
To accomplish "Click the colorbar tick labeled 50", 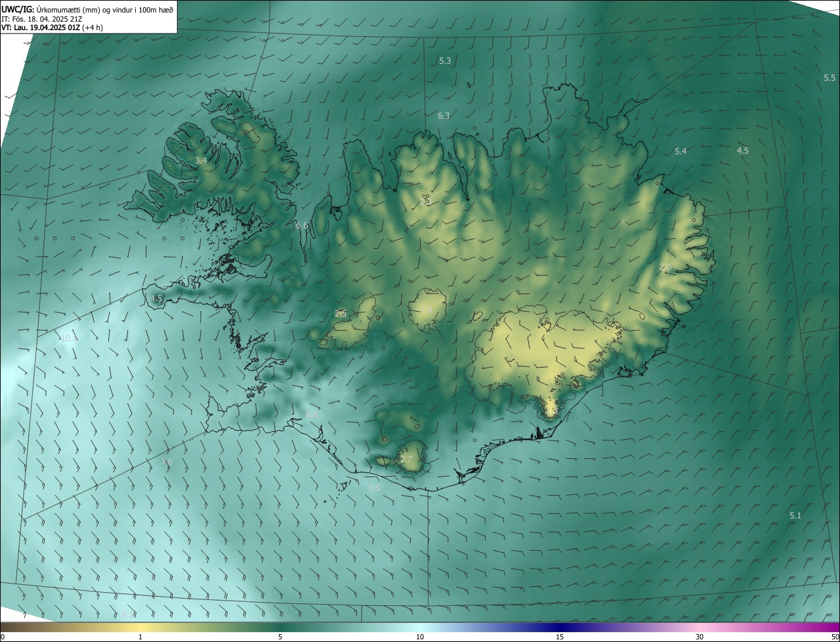I will pos(835,637).
